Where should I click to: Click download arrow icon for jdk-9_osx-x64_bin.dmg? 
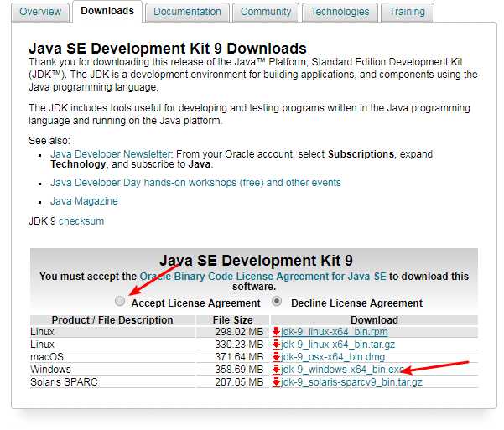(276, 357)
